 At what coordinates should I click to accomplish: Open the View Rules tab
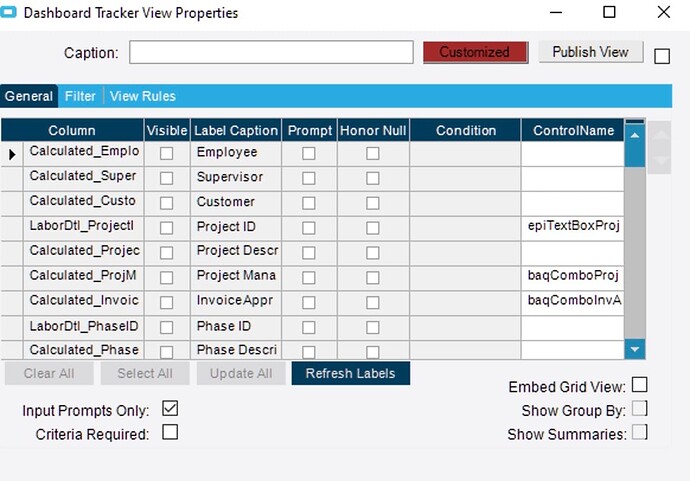(142, 96)
